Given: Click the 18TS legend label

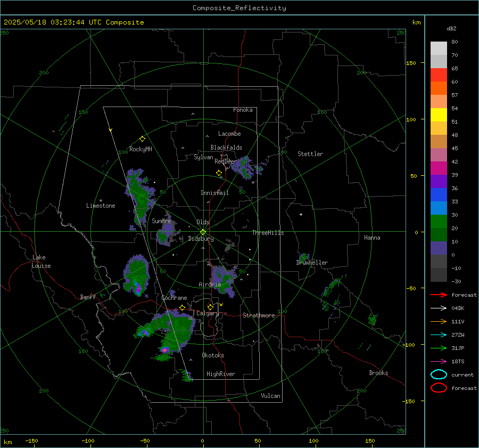Looking at the screenshot, I should click(458, 362).
